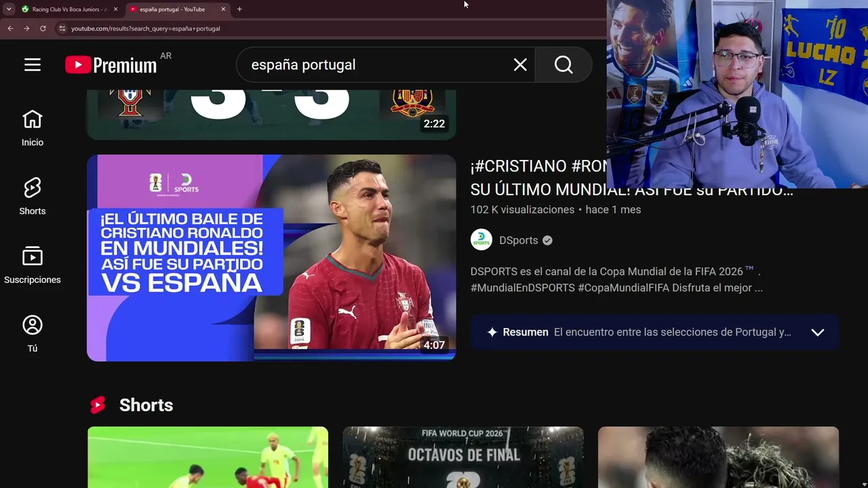This screenshot has height=488, width=868.
Task: Open the Tú account page
Action: [x=32, y=333]
